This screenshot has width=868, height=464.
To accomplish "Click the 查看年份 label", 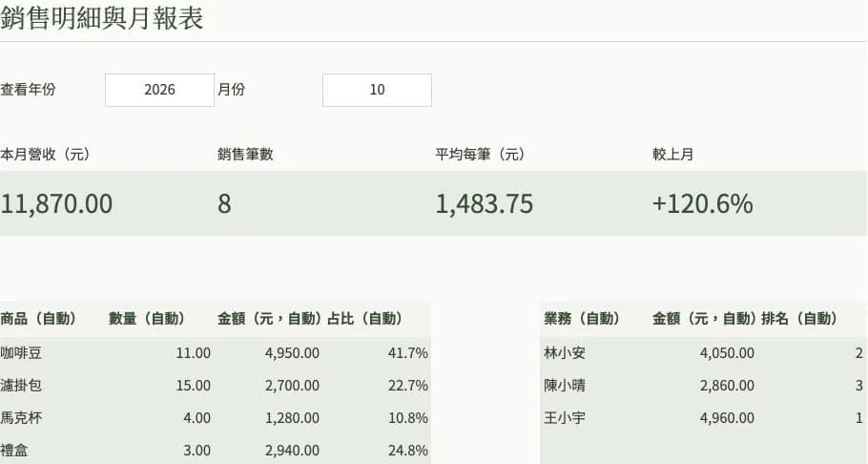I will [x=28, y=89].
